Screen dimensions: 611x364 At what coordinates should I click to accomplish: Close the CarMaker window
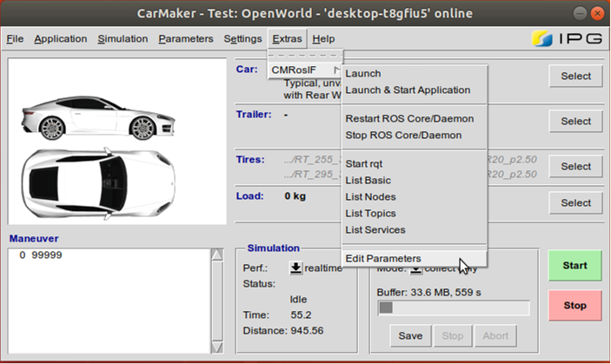click(x=597, y=14)
